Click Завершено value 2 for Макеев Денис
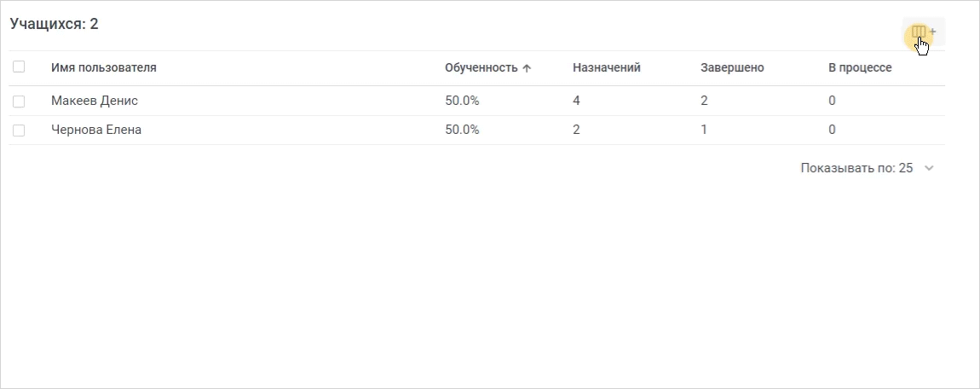Image resolution: width=980 pixels, height=389 pixels. click(x=704, y=101)
